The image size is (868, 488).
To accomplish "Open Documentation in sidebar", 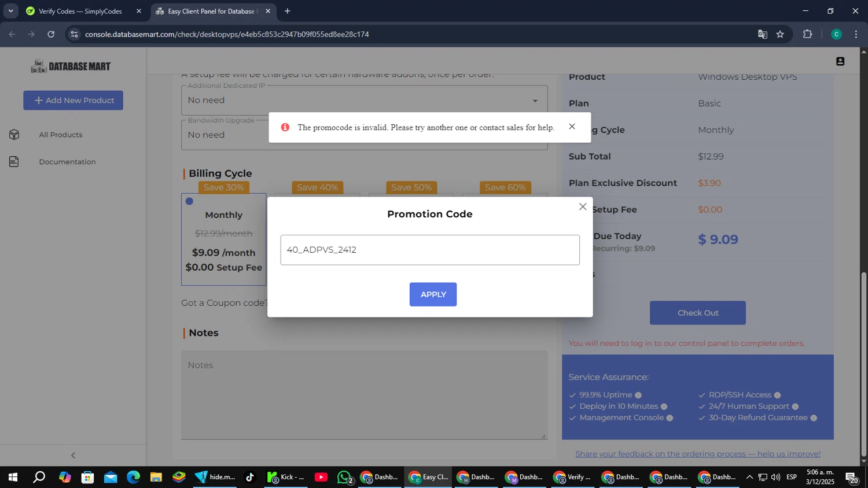I will [67, 162].
